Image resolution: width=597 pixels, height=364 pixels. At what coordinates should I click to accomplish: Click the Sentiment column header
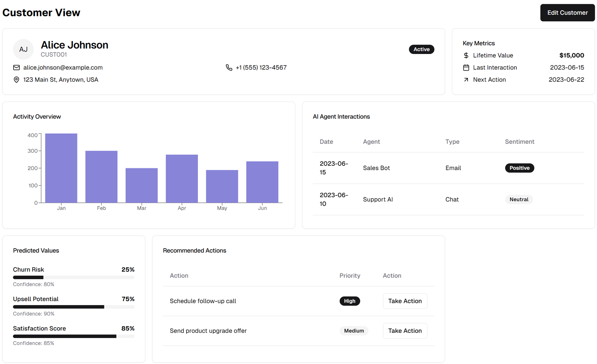[x=519, y=142]
